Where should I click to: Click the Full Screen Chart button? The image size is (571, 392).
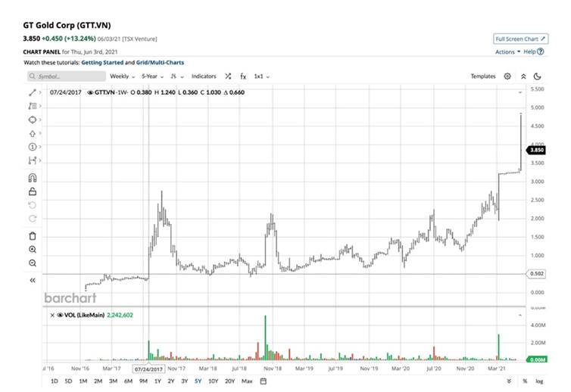pyautogui.click(x=520, y=39)
